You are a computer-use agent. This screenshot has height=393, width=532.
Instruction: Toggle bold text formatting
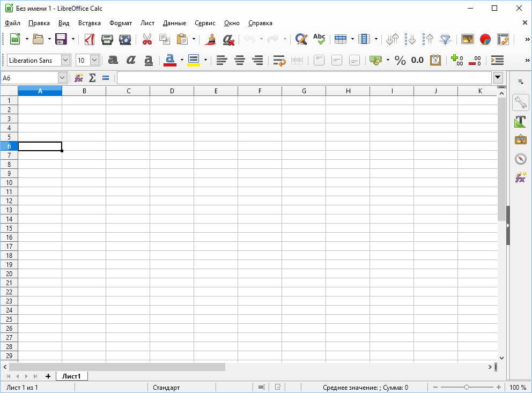113,61
